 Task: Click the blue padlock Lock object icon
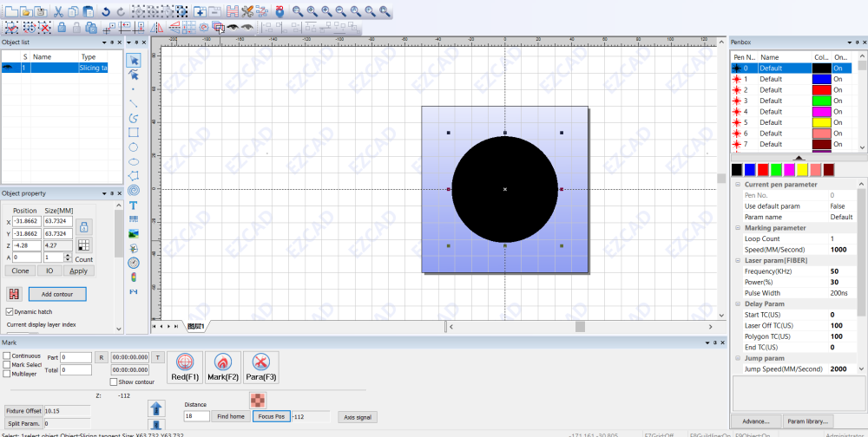pos(62,27)
